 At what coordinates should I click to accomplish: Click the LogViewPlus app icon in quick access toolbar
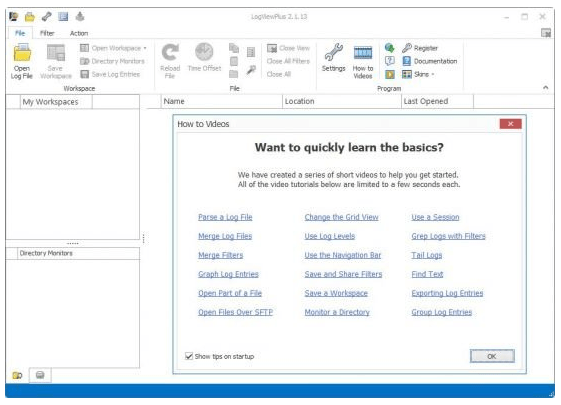[x=14, y=16]
